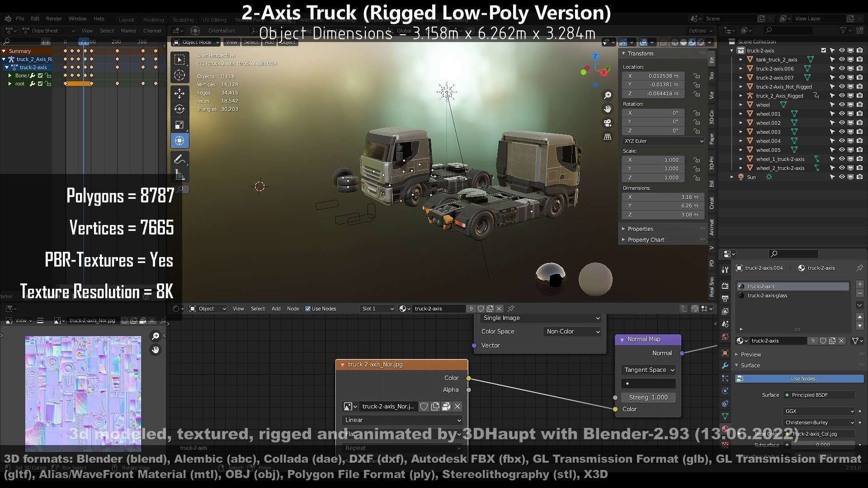Open the GGX distribution dropdown
The image size is (868, 488).
tap(819, 412)
